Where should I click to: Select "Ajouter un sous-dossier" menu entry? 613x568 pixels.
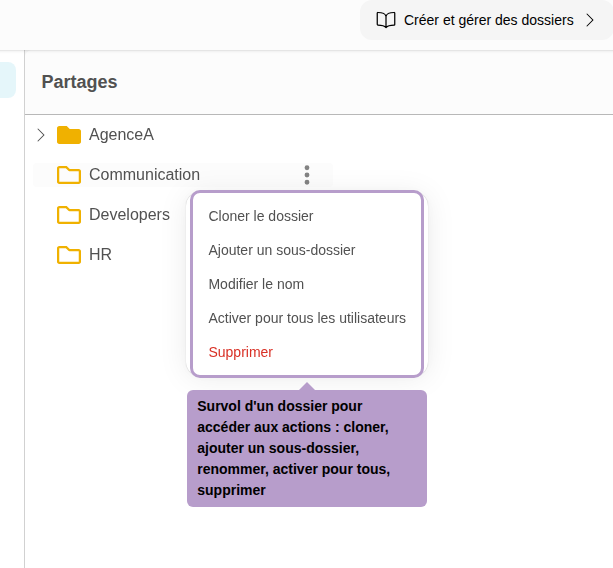(x=282, y=250)
